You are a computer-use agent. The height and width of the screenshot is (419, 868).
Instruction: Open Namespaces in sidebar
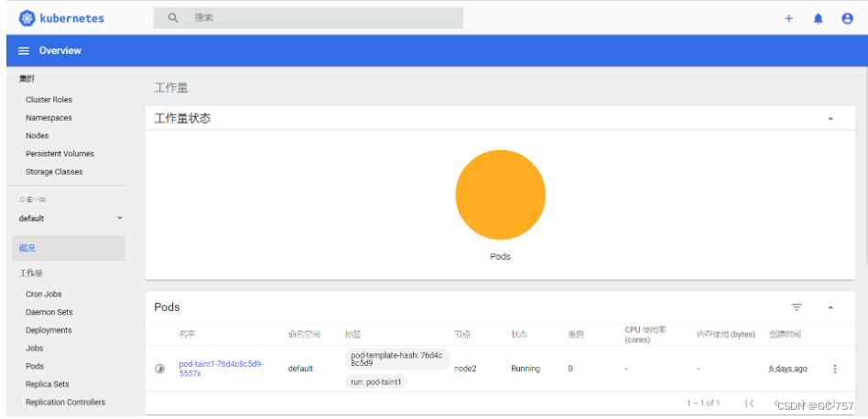pos(49,118)
